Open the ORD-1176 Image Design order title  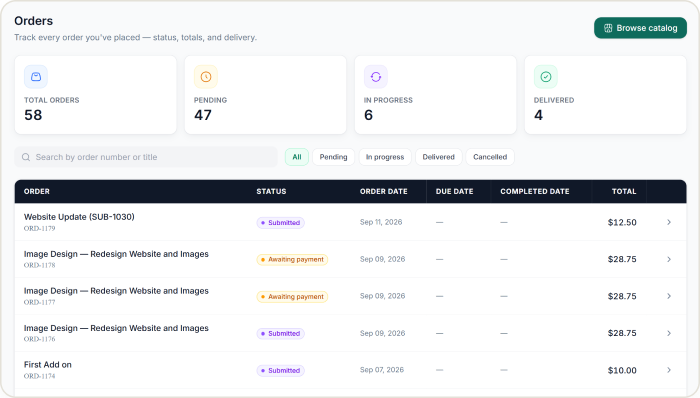pos(116,328)
